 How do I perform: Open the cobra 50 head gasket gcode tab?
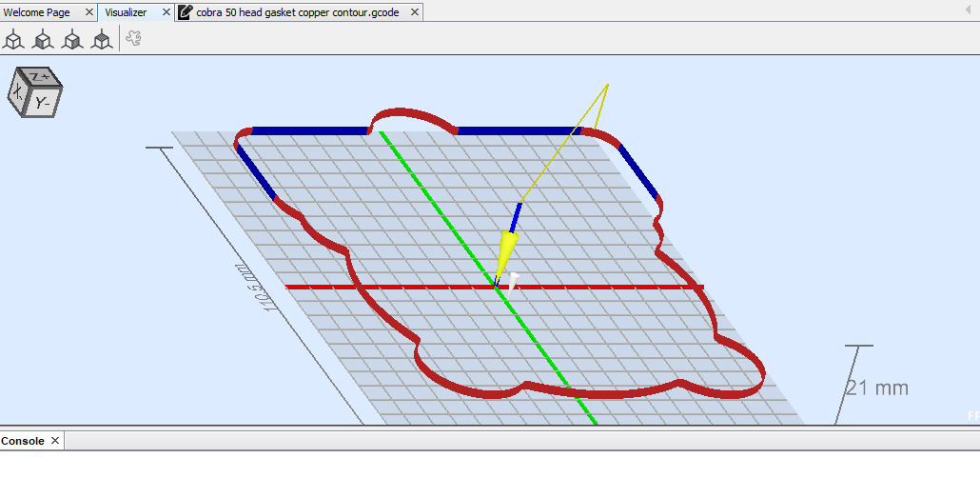[297, 12]
